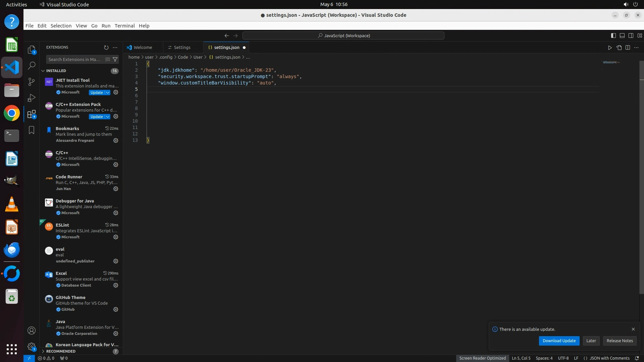The height and width of the screenshot is (362, 644).
Task: Switch to the Welcome tab
Action: point(143,48)
